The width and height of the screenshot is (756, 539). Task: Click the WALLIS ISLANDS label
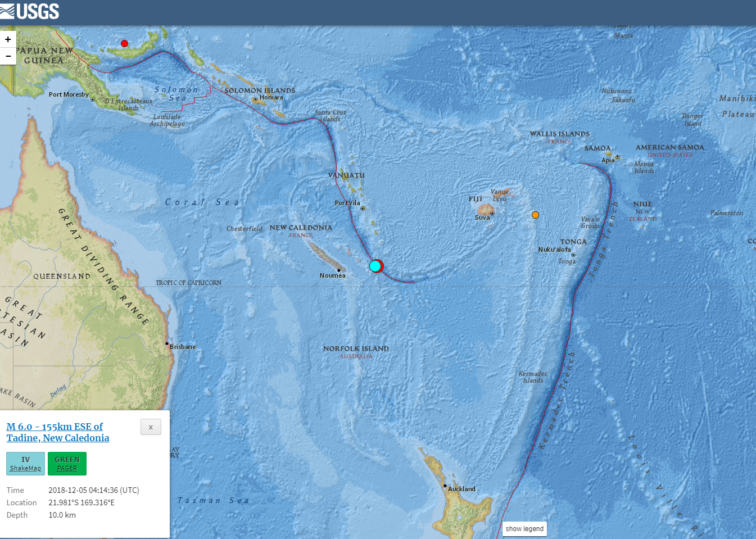pos(560,134)
